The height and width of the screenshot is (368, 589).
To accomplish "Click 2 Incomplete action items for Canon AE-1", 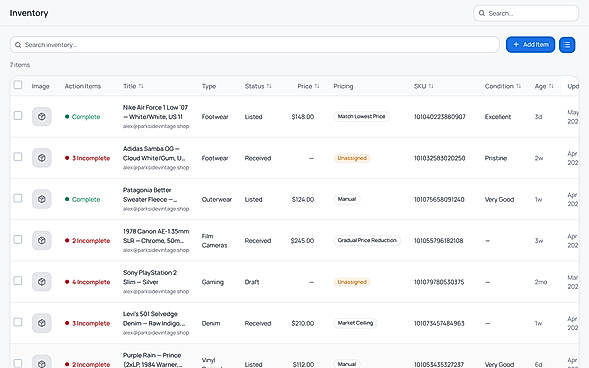I will click(88, 241).
